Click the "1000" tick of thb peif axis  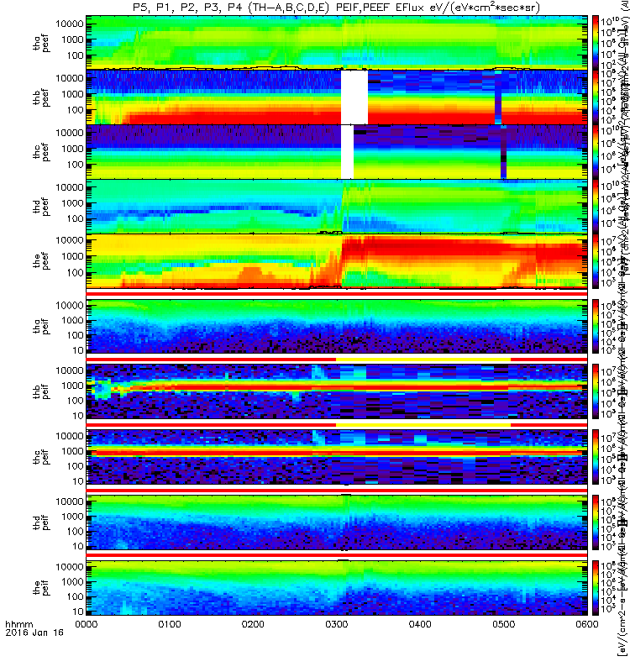pos(72,386)
